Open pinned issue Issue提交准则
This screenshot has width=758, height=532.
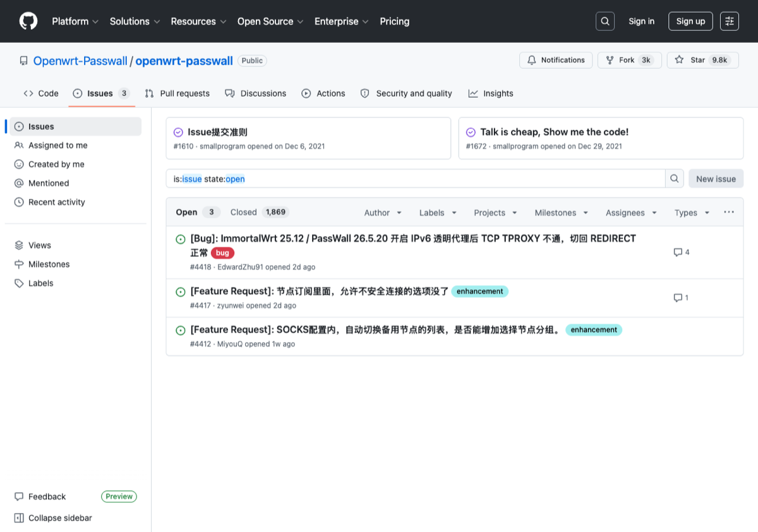click(217, 133)
